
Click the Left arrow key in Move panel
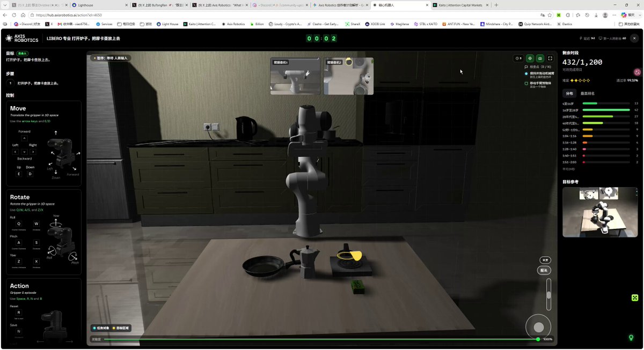click(16, 152)
